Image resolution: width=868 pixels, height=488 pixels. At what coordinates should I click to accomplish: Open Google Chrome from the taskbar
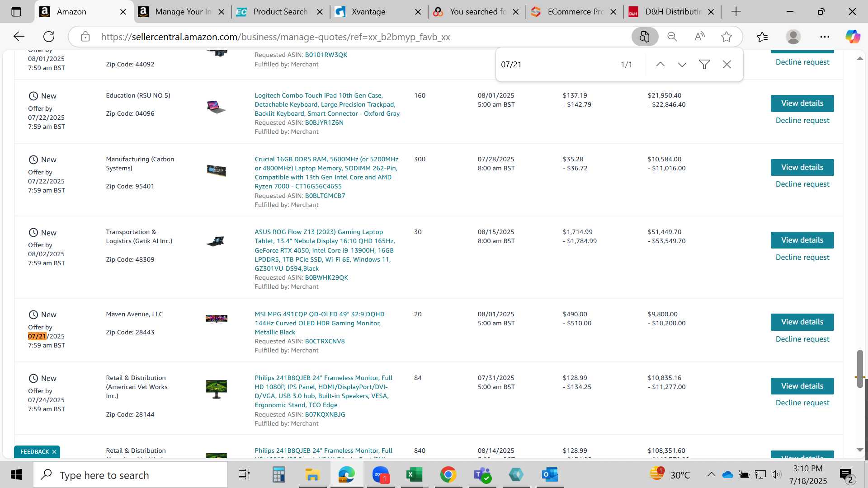pos(448,475)
